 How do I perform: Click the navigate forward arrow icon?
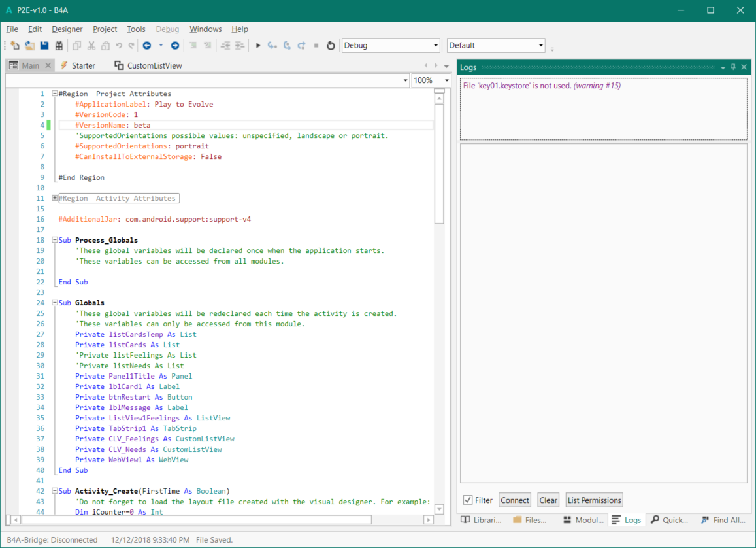click(175, 46)
